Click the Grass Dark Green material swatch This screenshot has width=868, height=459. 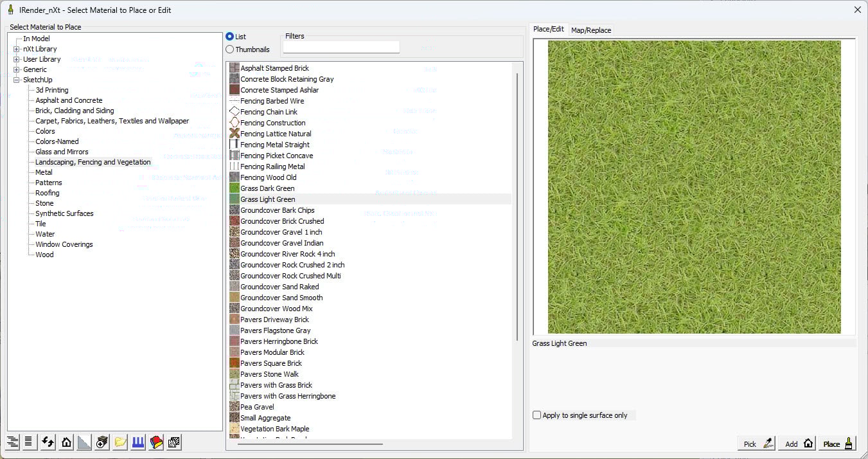[x=235, y=188]
